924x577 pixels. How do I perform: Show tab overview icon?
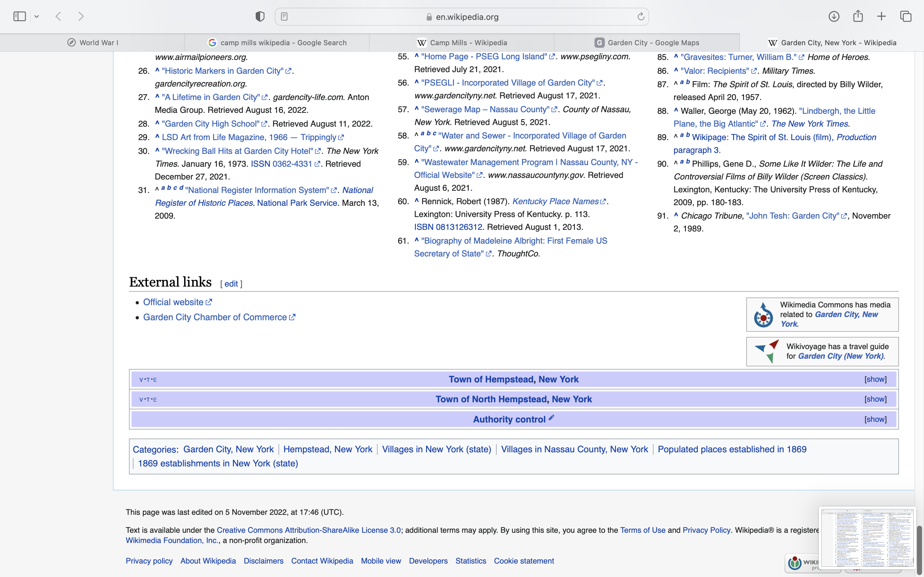pos(906,16)
